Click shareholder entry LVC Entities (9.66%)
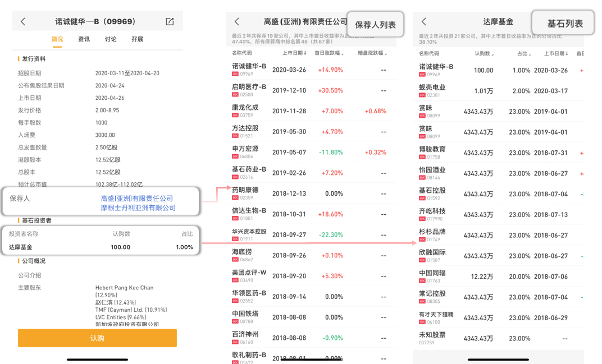This screenshot has height=364, width=602. coord(121,317)
